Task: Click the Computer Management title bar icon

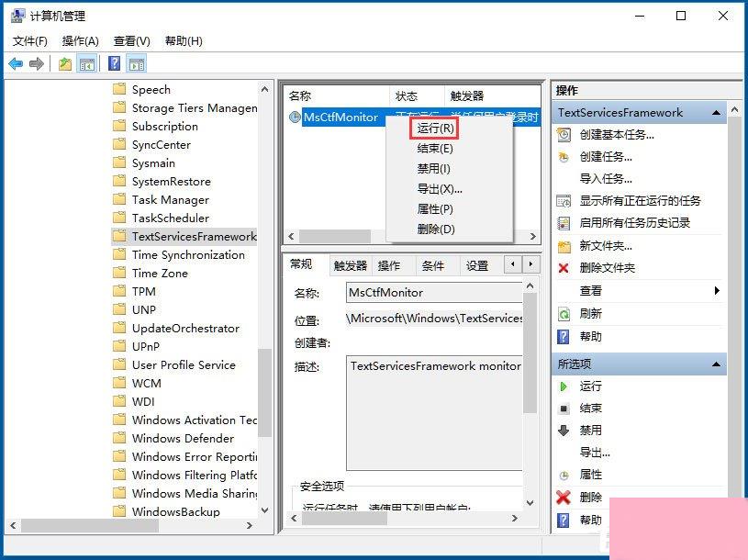Action: (x=17, y=16)
